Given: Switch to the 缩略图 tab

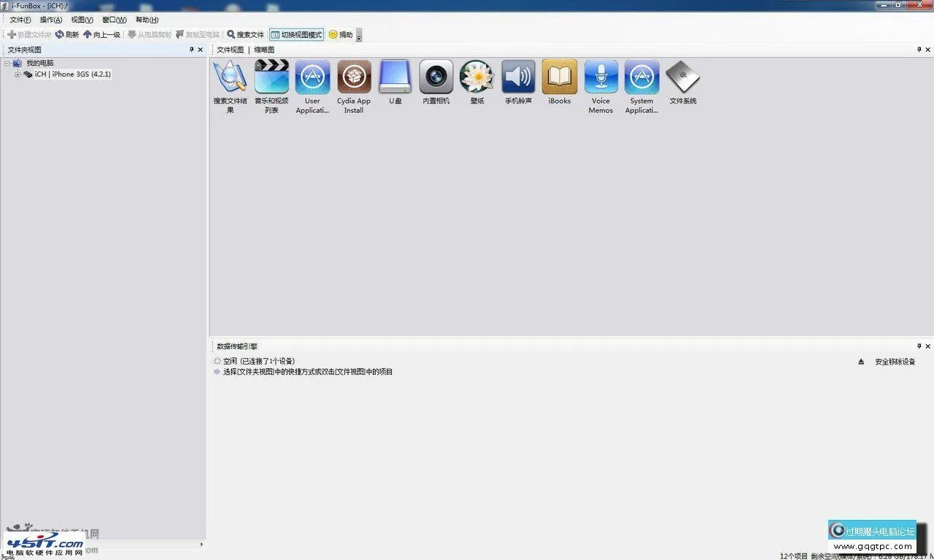Looking at the screenshot, I should click(263, 50).
